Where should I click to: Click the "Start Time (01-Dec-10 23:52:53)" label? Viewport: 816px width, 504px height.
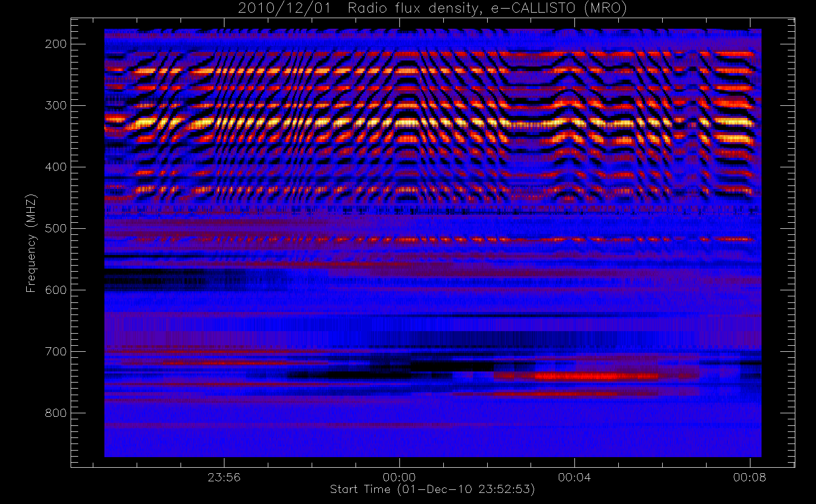(x=432, y=489)
